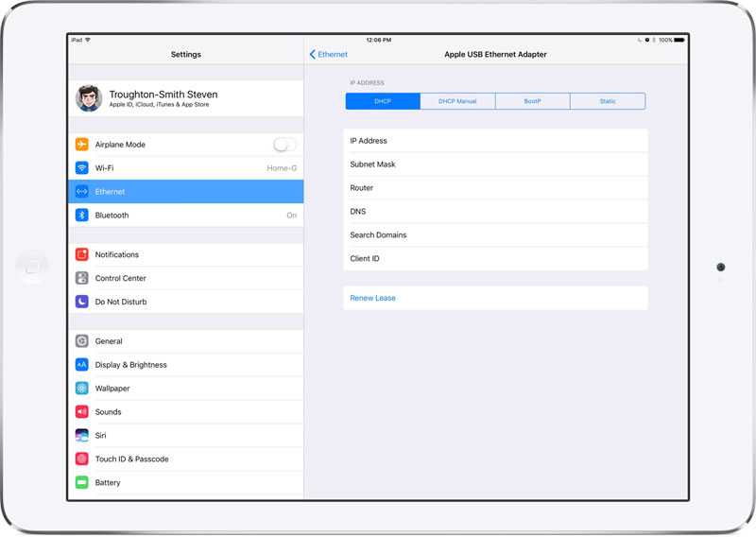
Task: Tap the Sounds speaker icon
Action: (82, 412)
